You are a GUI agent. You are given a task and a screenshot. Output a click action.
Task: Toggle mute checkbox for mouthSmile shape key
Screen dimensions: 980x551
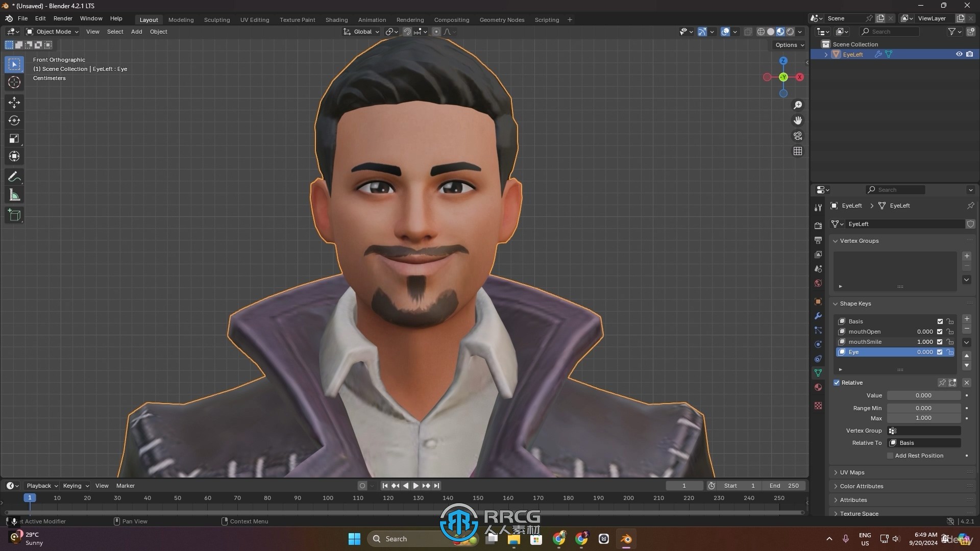(940, 342)
